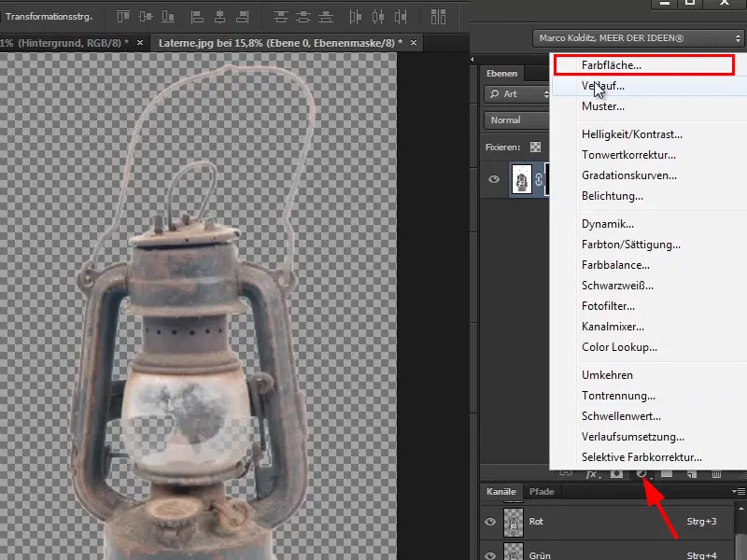Open the workspace dropdown Marco Kolditz
747x560 pixels.
tap(638, 38)
